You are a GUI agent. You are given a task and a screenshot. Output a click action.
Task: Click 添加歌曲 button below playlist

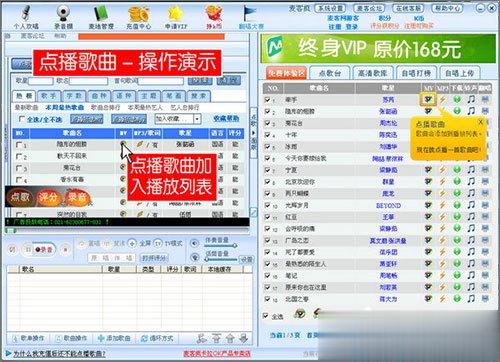tap(114, 338)
